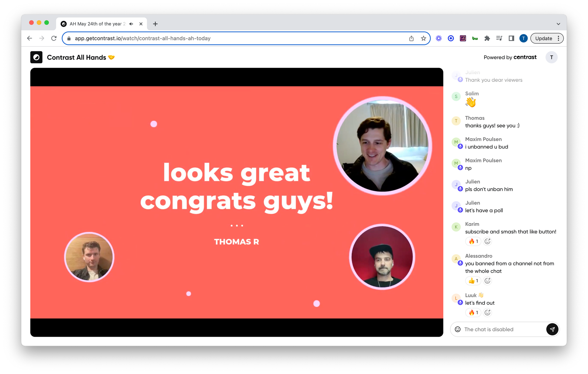Click the 'Powered by contrast' link

(x=510, y=57)
